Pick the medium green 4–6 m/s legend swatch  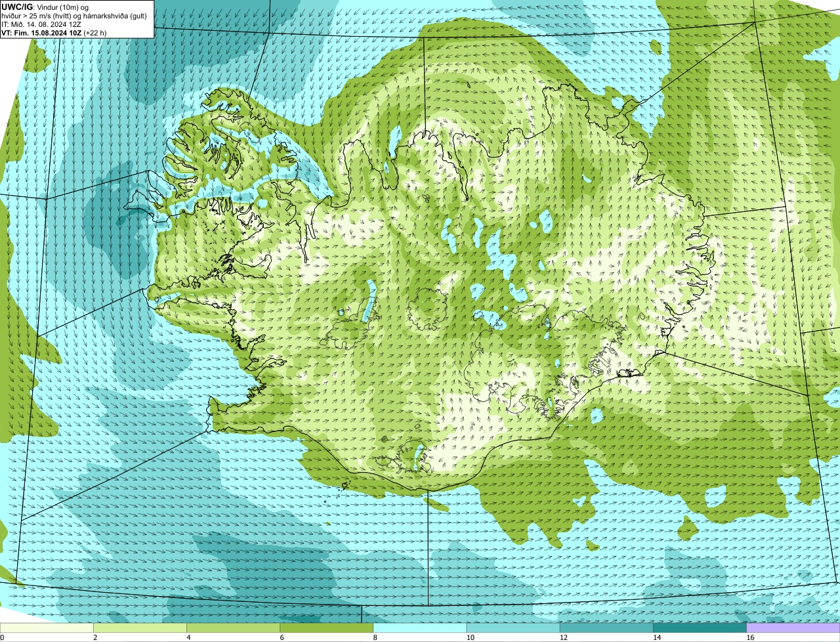233,628
